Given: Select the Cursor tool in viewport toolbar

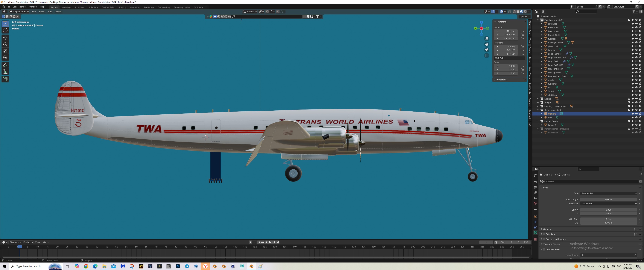Looking at the screenshot, I should [x=5, y=30].
